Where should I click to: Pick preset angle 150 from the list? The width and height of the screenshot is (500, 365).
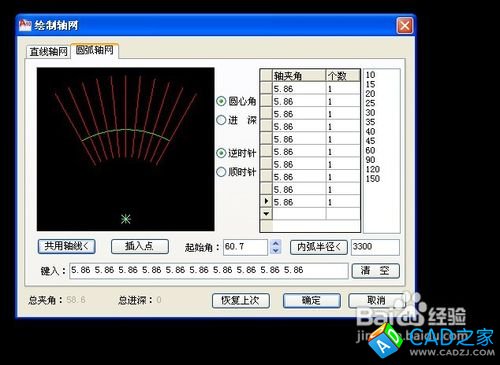coord(372,179)
